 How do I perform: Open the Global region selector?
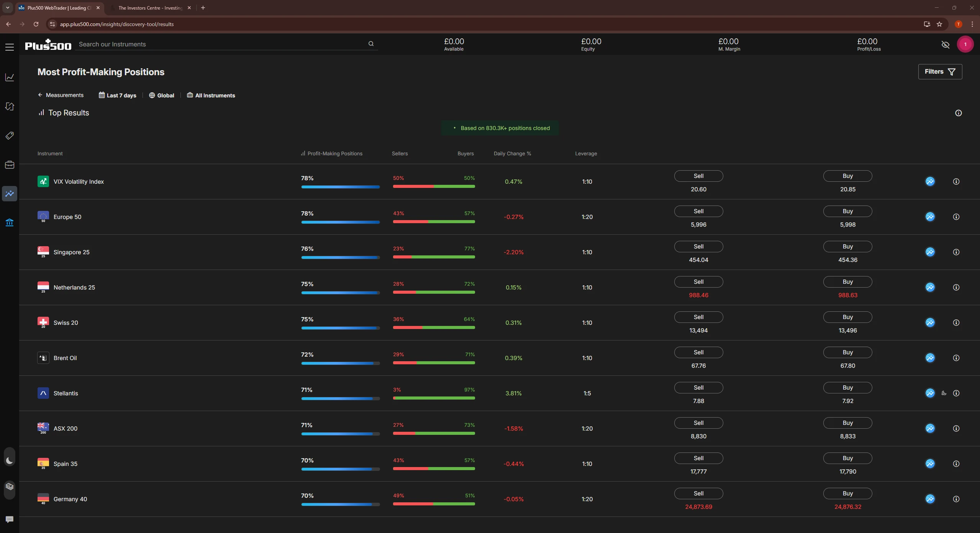[161, 95]
